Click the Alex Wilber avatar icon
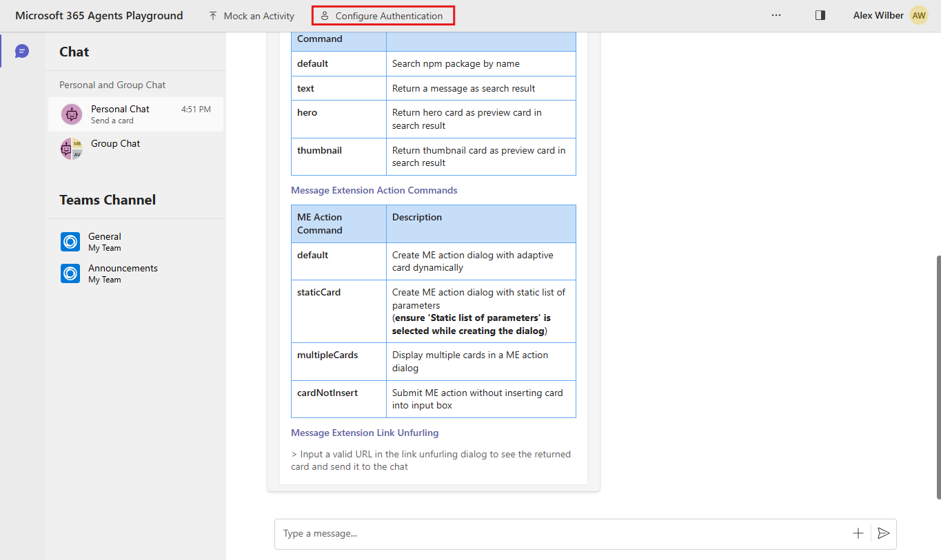 (x=918, y=14)
